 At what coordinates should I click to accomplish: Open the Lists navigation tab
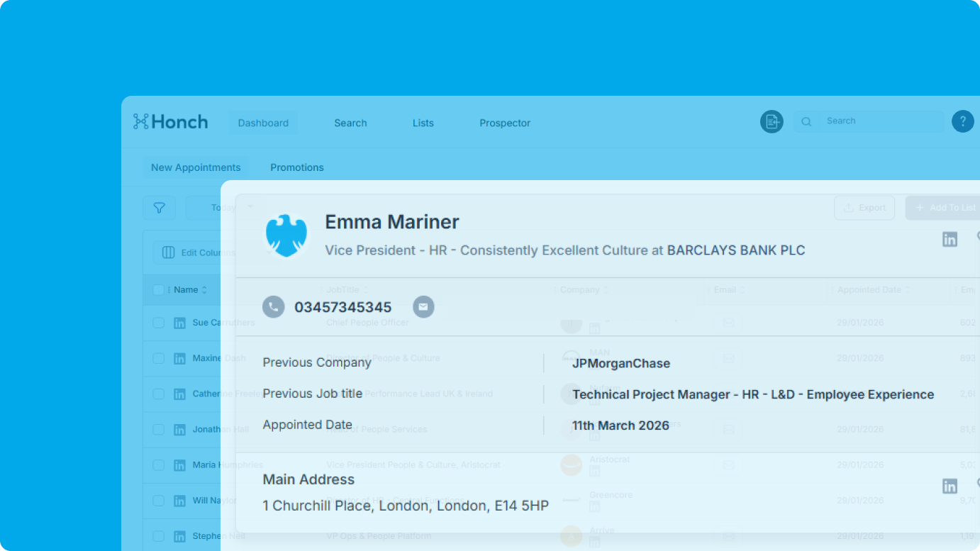point(423,123)
